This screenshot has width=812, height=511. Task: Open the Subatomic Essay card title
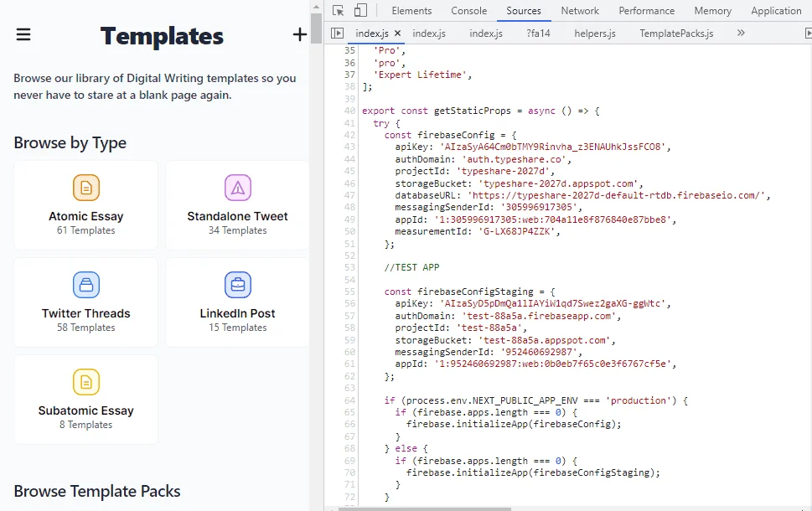point(86,410)
